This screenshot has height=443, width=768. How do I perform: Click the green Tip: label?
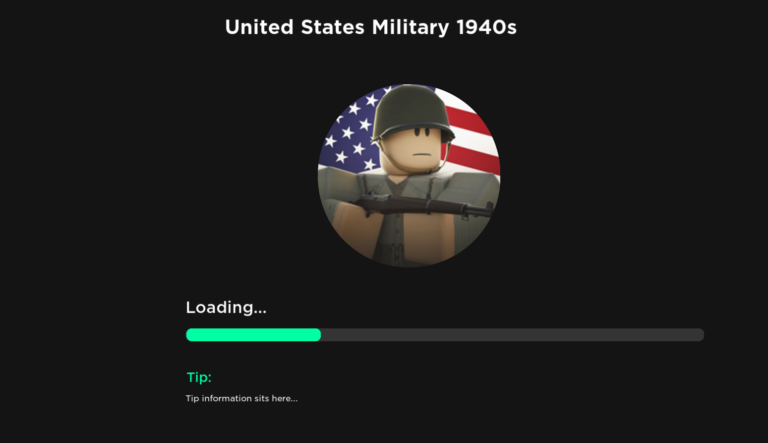point(199,377)
